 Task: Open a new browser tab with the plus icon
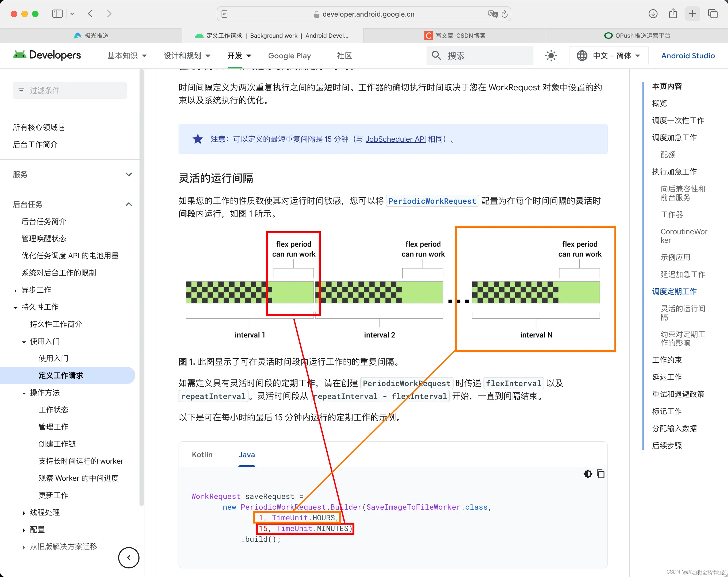click(x=692, y=14)
